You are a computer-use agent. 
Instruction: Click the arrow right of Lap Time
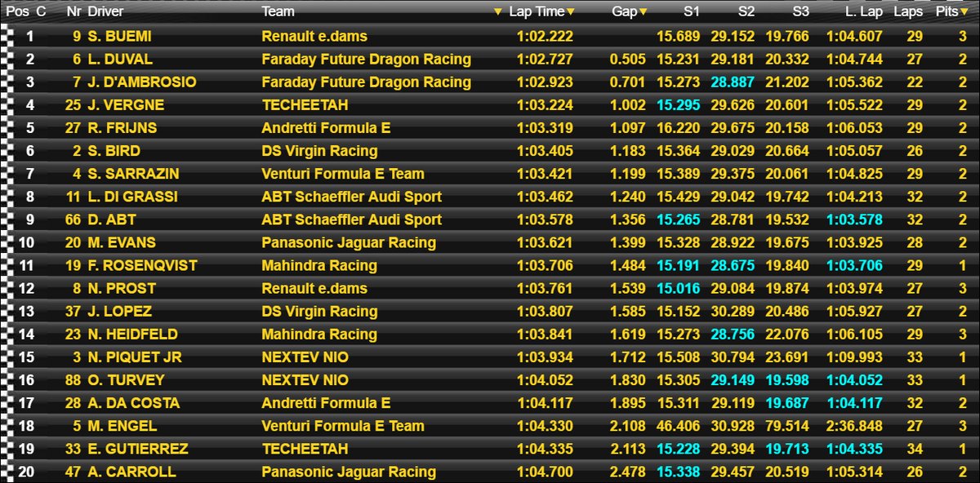[571, 12]
